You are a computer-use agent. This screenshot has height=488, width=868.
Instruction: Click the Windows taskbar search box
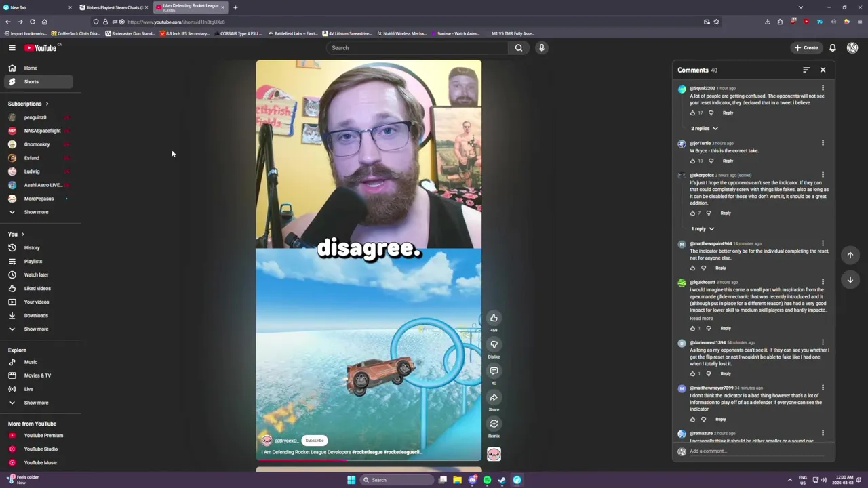(x=397, y=480)
